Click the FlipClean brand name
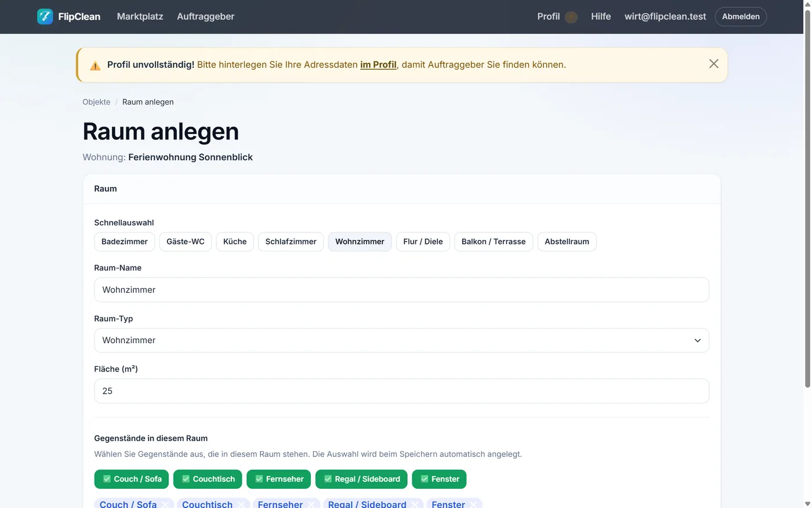 [x=79, y=17]
